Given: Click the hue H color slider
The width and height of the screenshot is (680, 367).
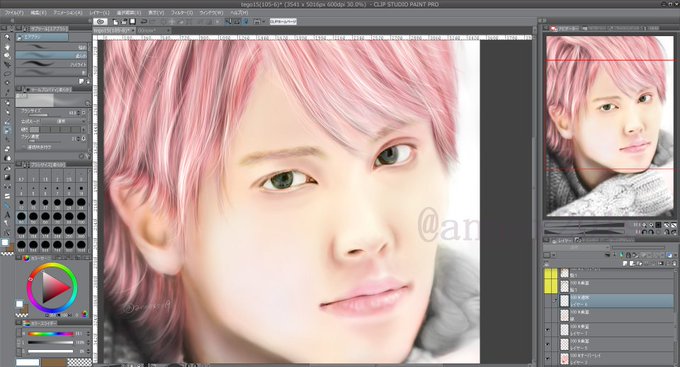Looking at the screenshot, I should coord(50,334).
